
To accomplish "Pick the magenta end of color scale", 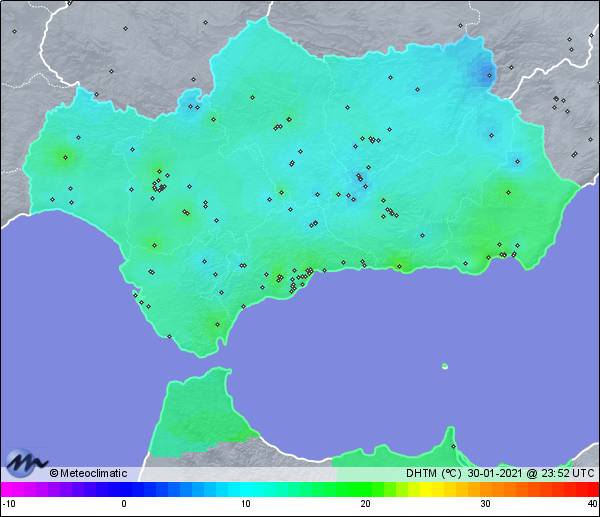I will tap(8, 489).
